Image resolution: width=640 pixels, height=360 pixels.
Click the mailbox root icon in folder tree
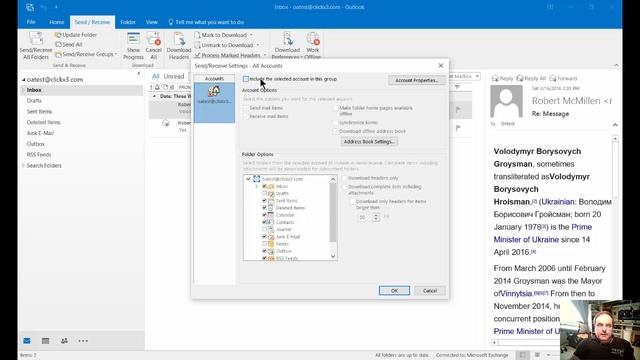pos(256,179)
